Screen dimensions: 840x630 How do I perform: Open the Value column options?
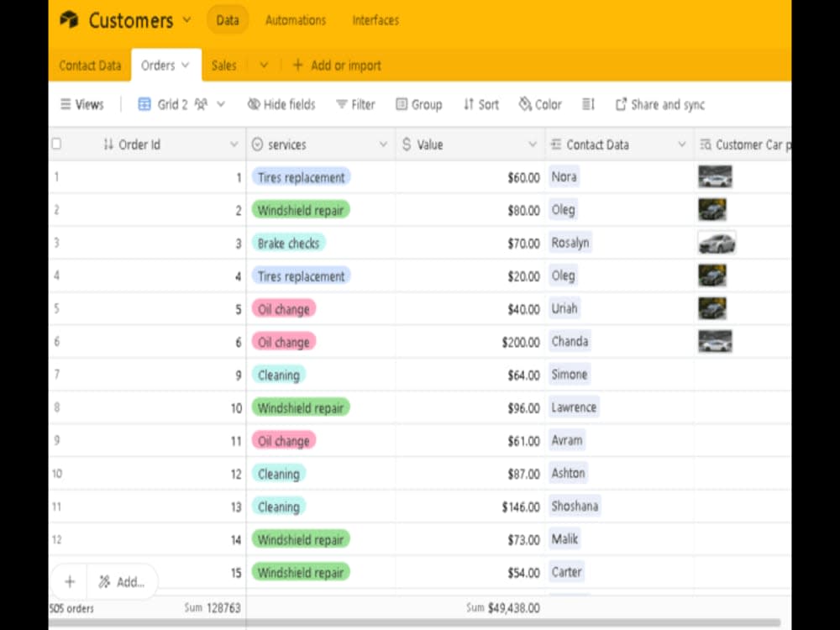click(533, 144)
